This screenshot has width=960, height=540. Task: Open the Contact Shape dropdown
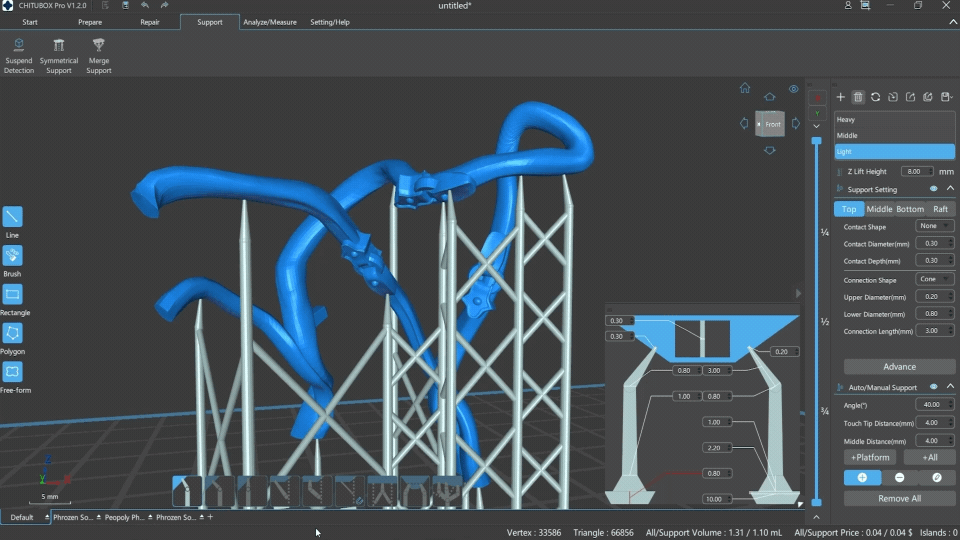point(935,226)
